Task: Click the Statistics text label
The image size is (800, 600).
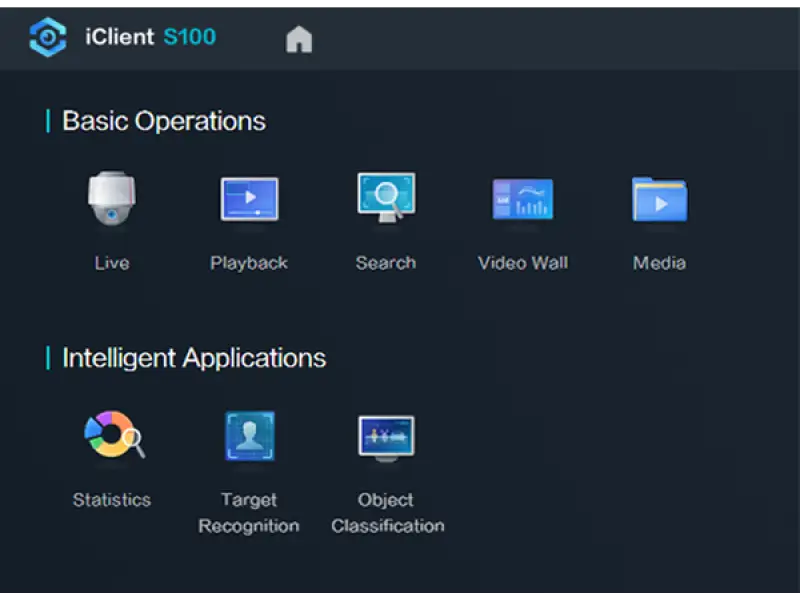Action: (112, 499)
